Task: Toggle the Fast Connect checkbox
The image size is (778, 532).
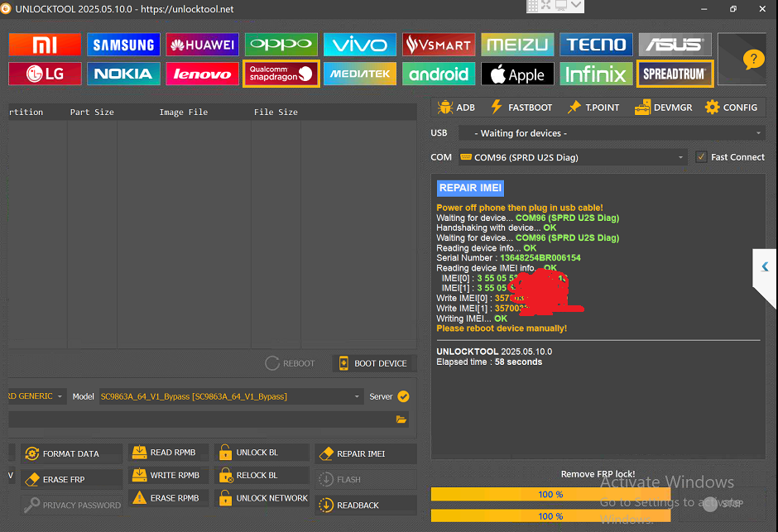Action: click(x=701, y=157)
